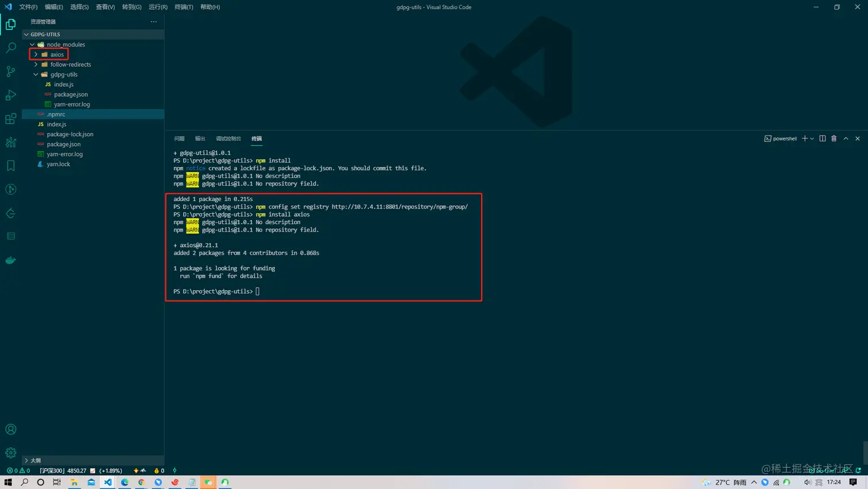868x489 pixels.
Task: Open Windows Start menu
Action: (8, 482)
